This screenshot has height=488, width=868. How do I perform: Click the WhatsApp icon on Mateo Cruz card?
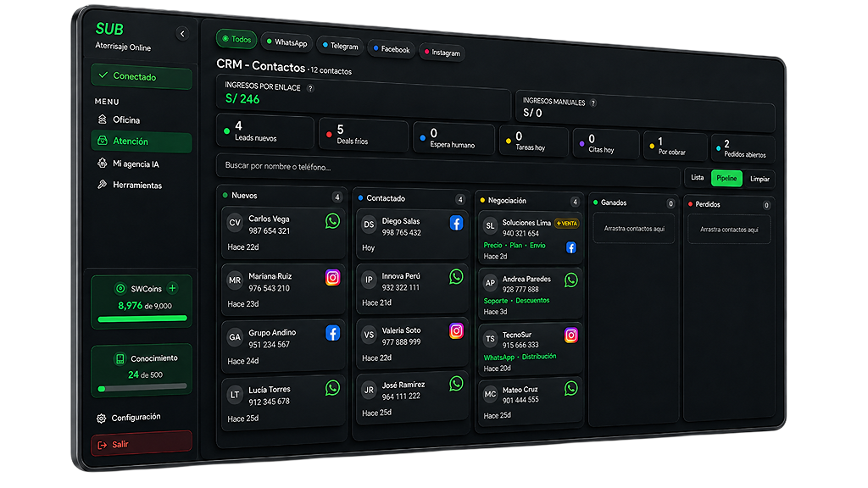(570, 388)
